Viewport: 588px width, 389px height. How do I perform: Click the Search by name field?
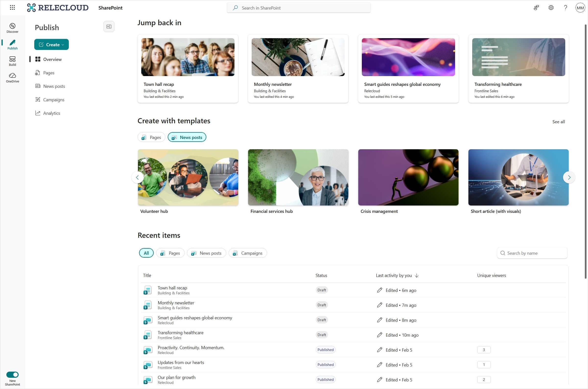coord(532,253)
